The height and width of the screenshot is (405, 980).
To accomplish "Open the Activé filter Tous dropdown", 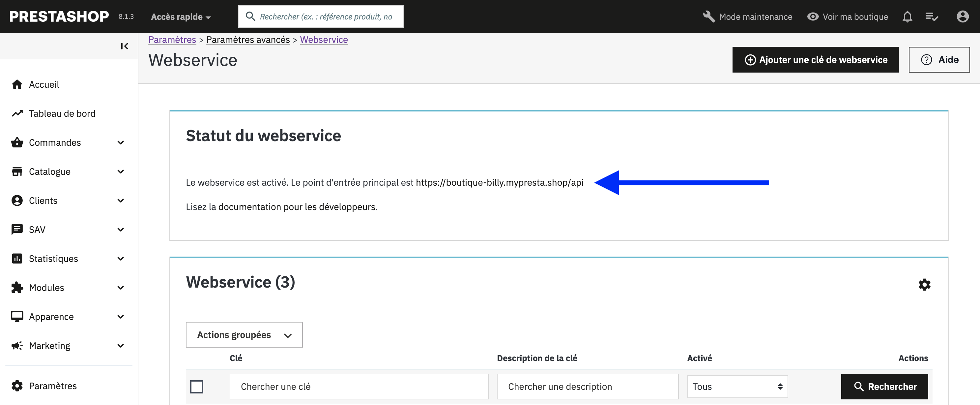I will click(737, 386).
